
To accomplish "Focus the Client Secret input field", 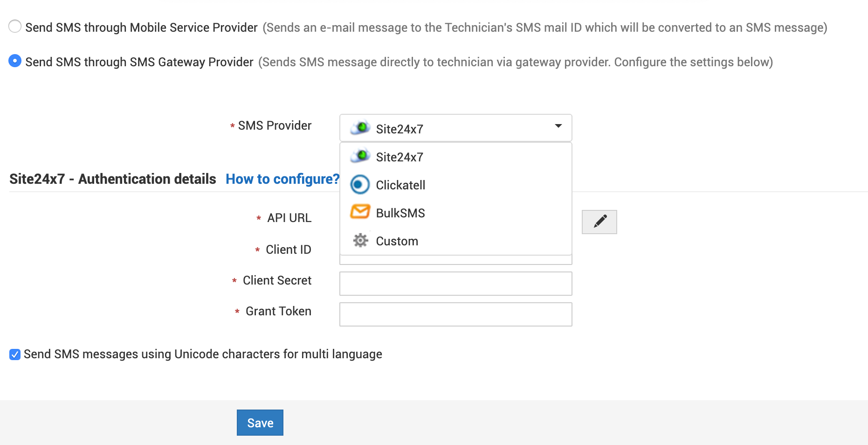I will click(455, 284).
